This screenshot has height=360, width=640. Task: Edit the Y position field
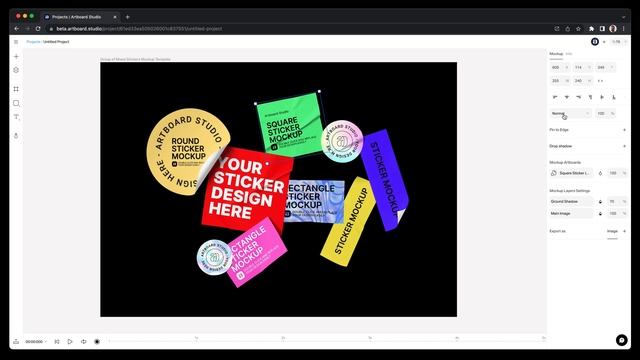coord(582,67)
